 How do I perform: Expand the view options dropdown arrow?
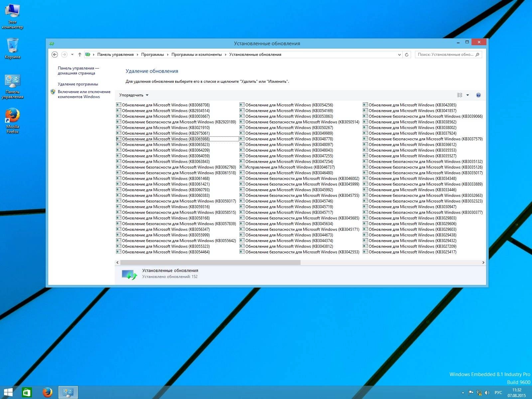(467, 95)
